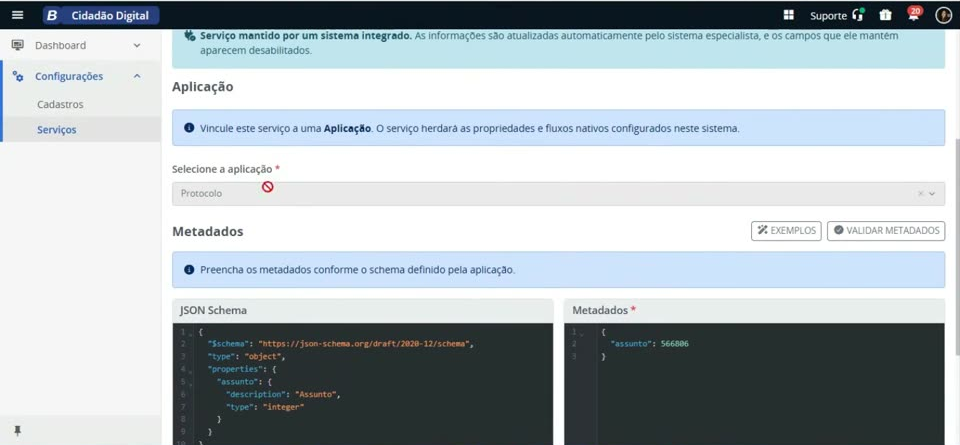This screenshot has width=960, height=445.
Task: Click the Aplicação section heading
Action: pyautogui.click(x=203, y=87)
